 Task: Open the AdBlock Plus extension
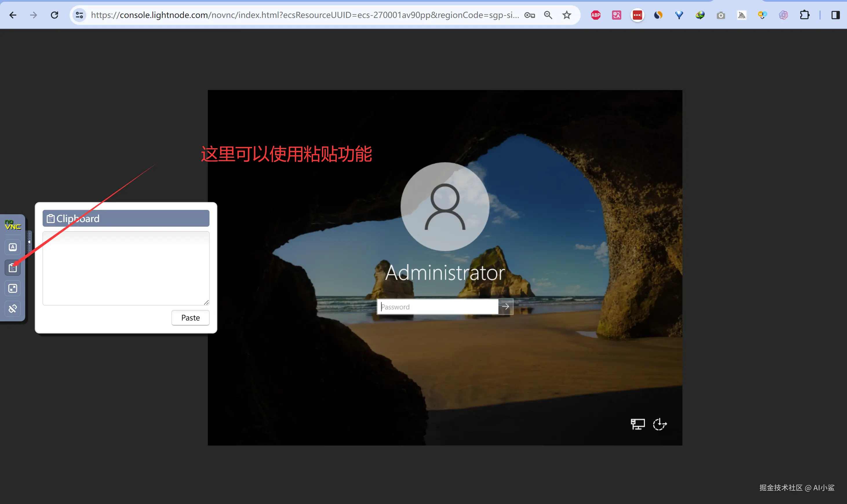click(595, 15)
